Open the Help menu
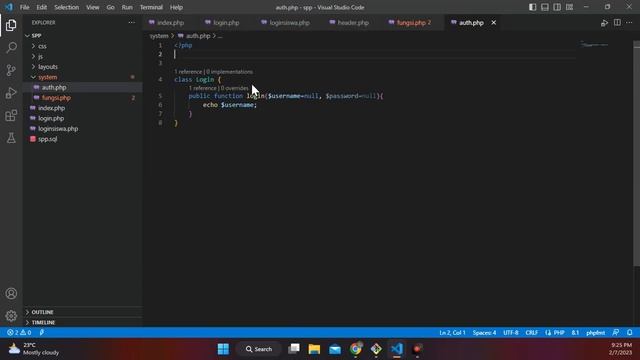 [176, 7]
